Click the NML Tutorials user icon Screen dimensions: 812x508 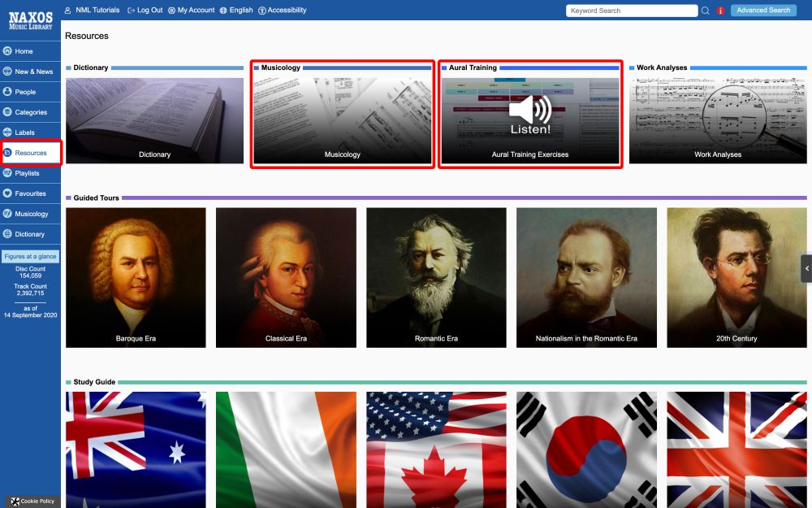(x=68, y=11)
